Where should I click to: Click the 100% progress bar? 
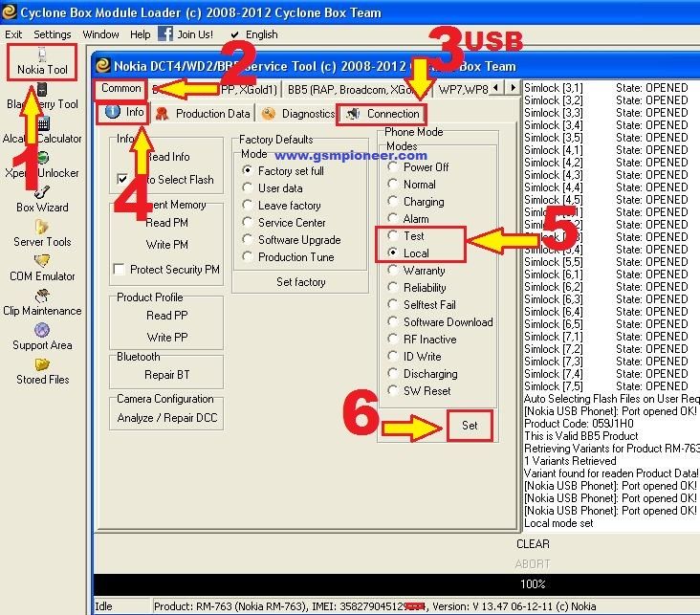tap(397, 583)
